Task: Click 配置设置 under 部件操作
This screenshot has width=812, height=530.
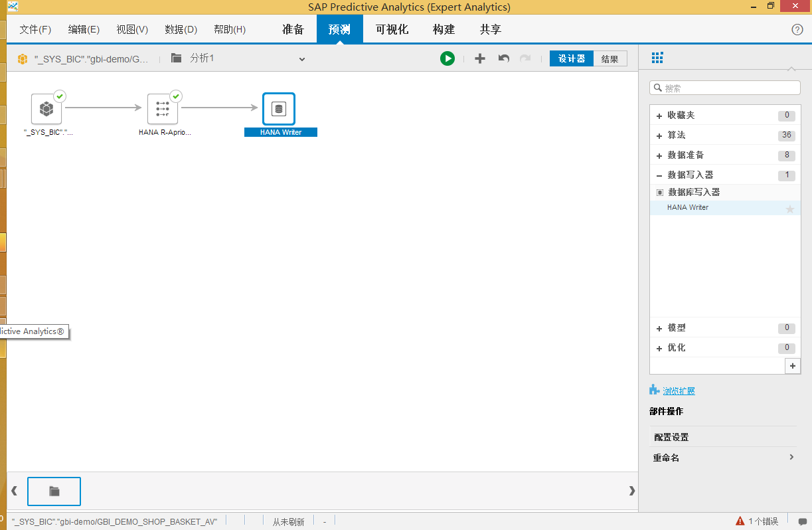Action: click(x=723, y=437)
